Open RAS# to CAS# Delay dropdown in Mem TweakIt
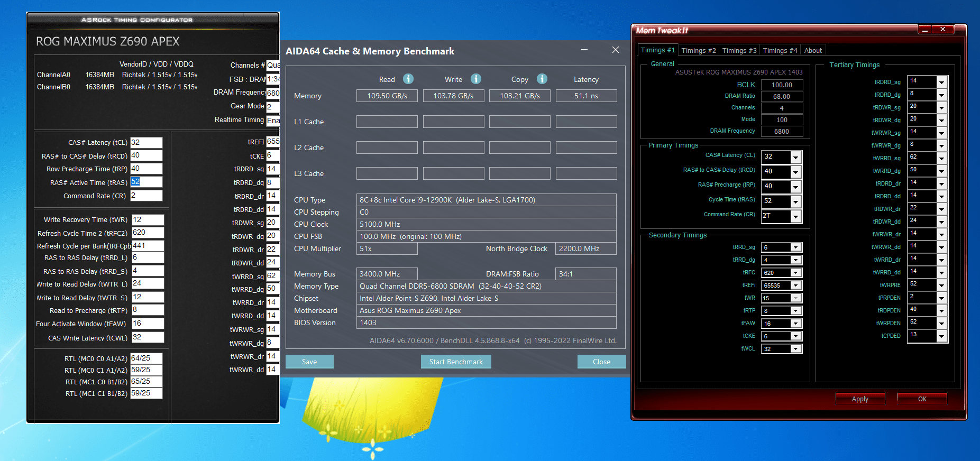Image resolution: width=980 pixels, height=461 pixels. pyautogui.click(x=795, y=172)
